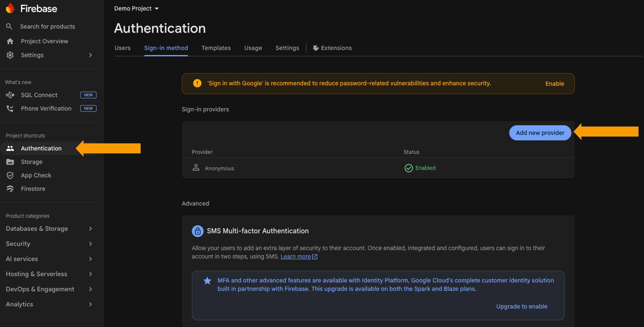
Task: Click the SMS Multi-factor lock icon
Action: click(x=198, y=231)
